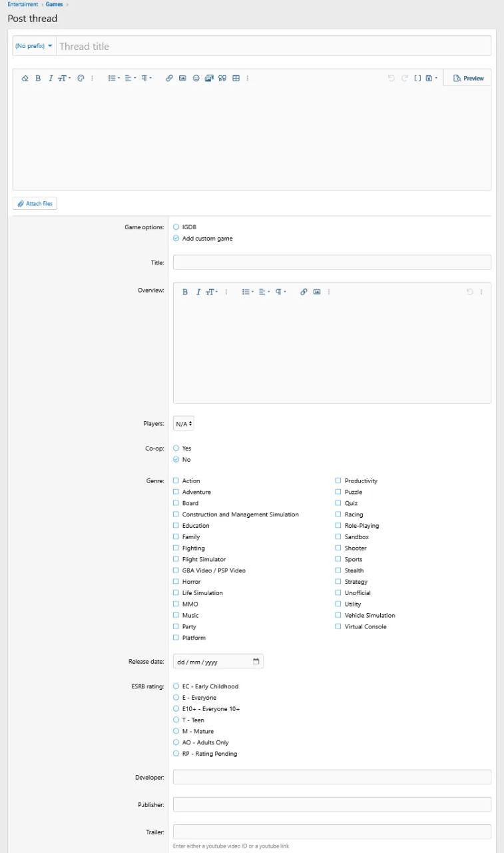Check the Sandbox genre box
The image size is (504, 853).
338,537
